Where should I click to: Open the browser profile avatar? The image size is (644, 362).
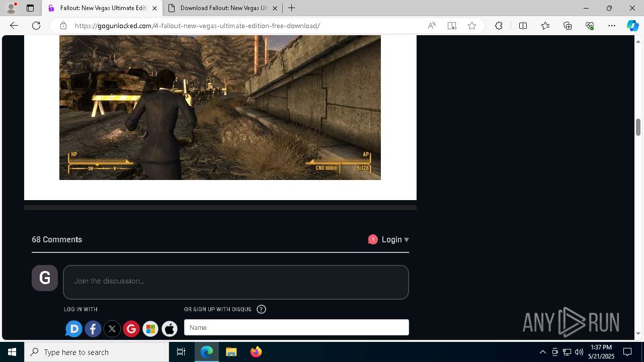tap(11, 8)
